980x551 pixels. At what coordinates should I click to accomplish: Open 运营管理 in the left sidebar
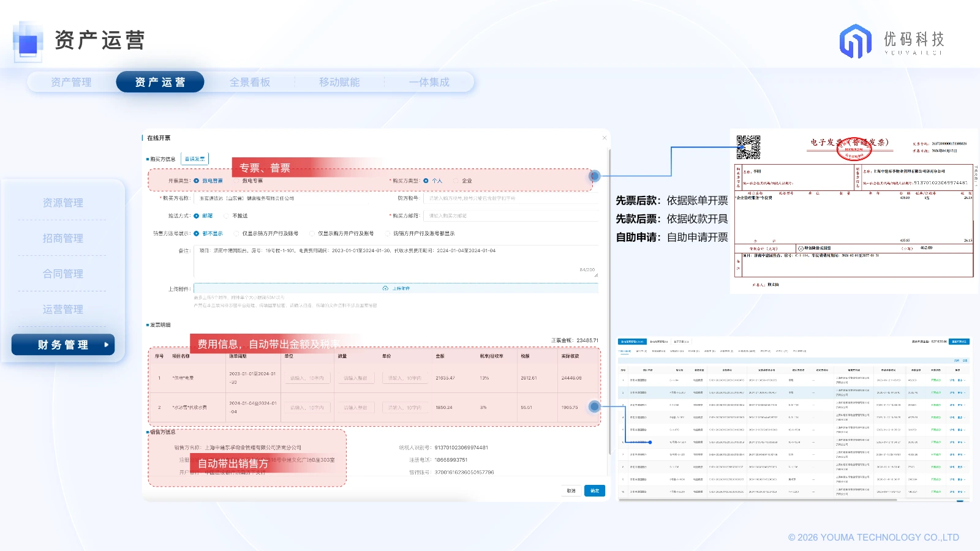[x=63, y=309]
